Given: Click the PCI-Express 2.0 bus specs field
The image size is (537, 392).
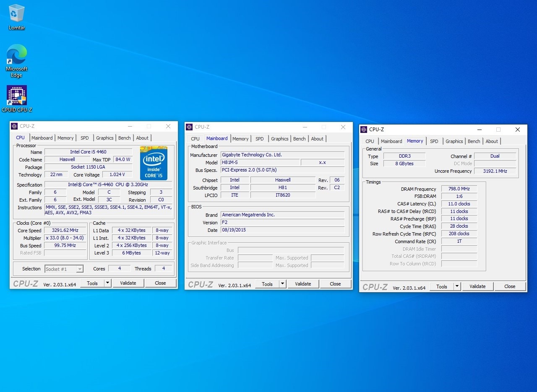Looking at the screenshot, I should [282, 170].
